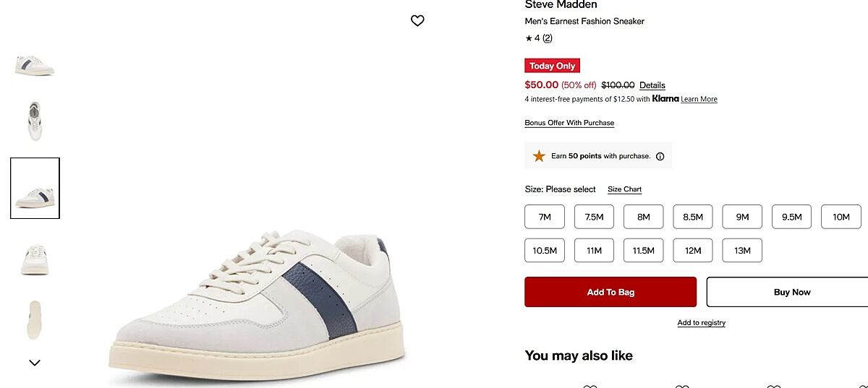Choose size 11M

[594, 251]
